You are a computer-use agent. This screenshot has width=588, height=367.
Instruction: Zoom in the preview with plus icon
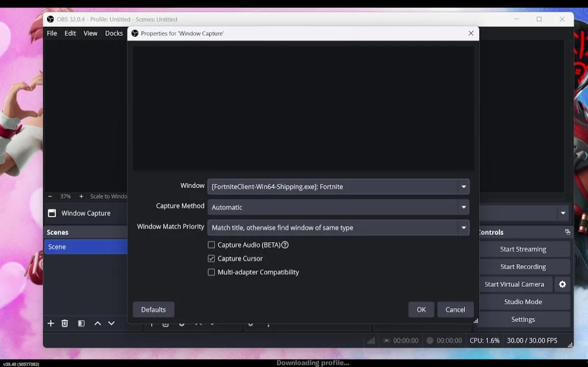[81, 196]
